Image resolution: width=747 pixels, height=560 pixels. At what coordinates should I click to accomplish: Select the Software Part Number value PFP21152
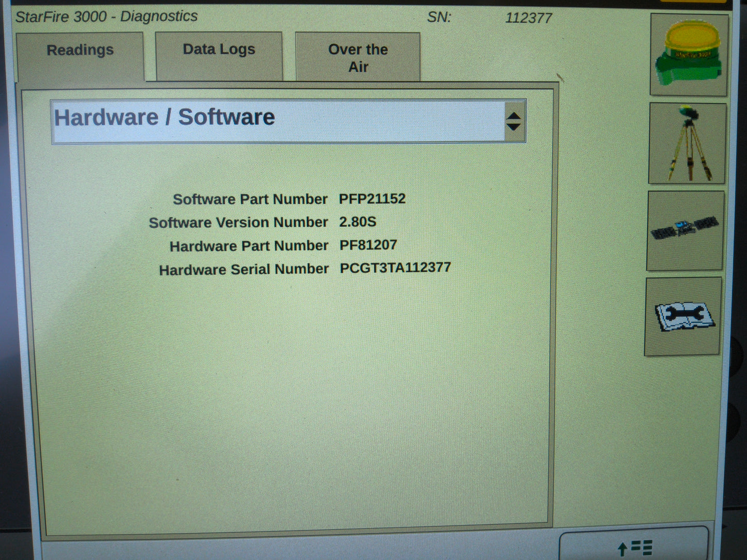click(372, 199)
